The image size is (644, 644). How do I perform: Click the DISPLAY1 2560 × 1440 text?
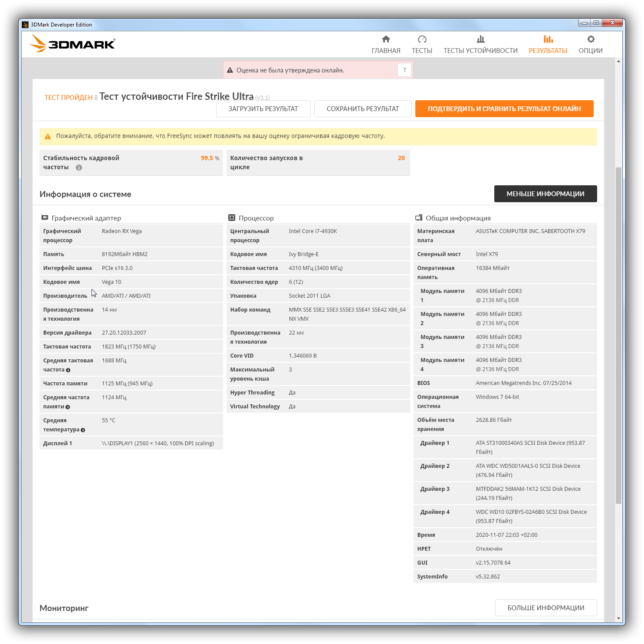coord(158,444)
